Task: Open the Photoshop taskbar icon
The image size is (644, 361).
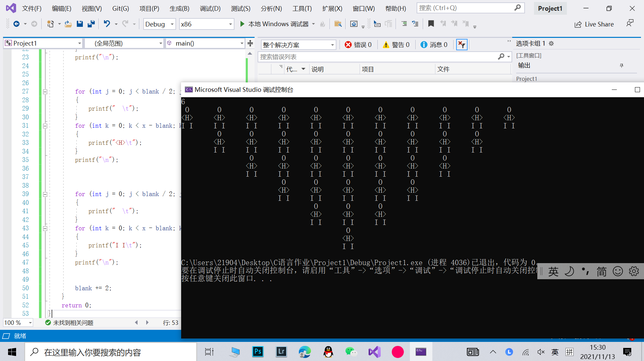Action: click(258, 352)
